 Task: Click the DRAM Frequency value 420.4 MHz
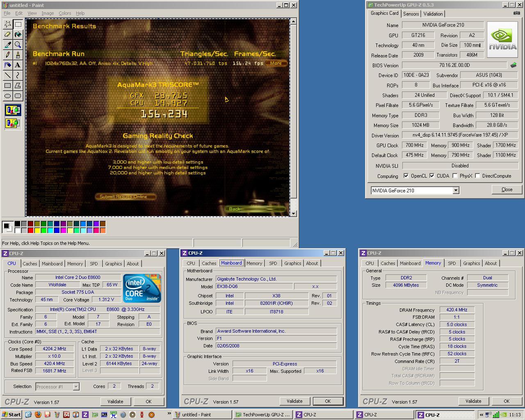[457, 310]
